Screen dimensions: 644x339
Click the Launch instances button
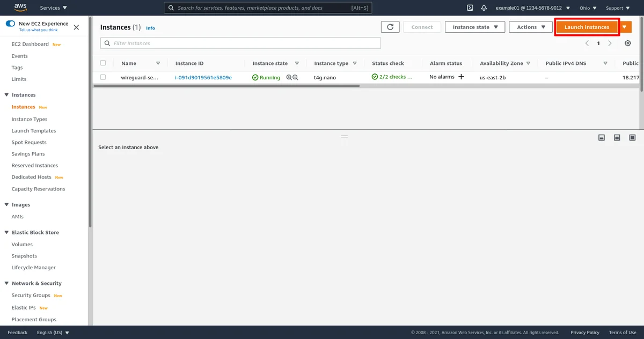(x=587, y=27)
